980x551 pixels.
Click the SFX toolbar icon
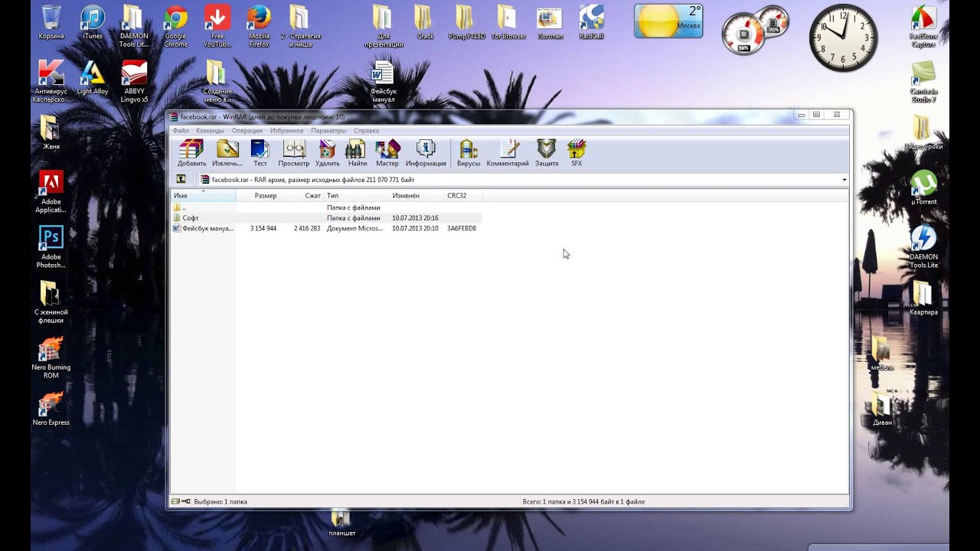[577, 153]
